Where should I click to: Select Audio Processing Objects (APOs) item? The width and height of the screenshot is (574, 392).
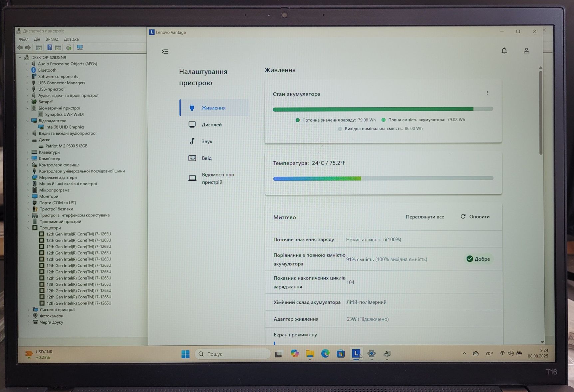tap(67, 64)
